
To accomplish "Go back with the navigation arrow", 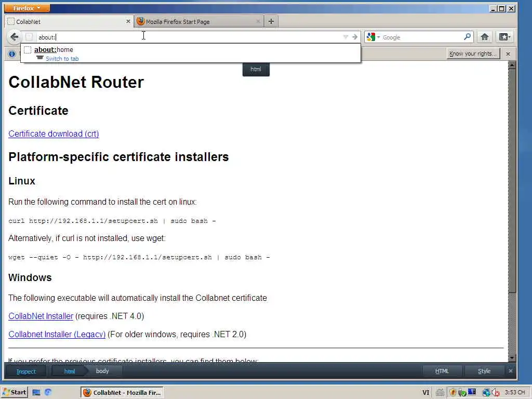I will (x=14, y=37).
